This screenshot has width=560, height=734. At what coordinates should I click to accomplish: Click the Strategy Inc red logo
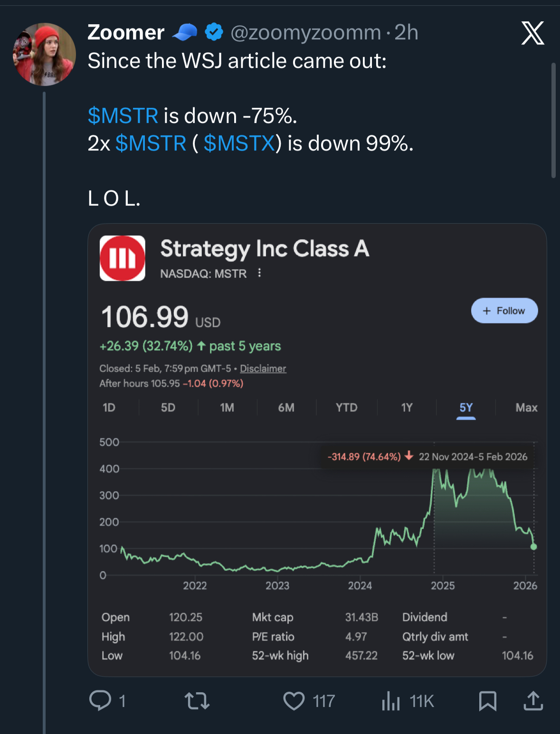[123, 258]
